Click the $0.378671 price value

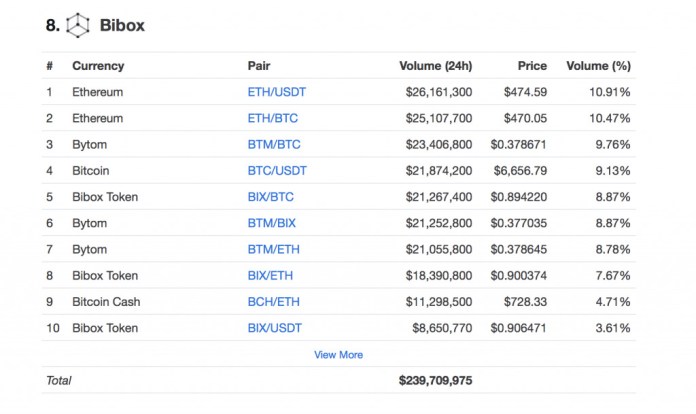pos(518,144)
